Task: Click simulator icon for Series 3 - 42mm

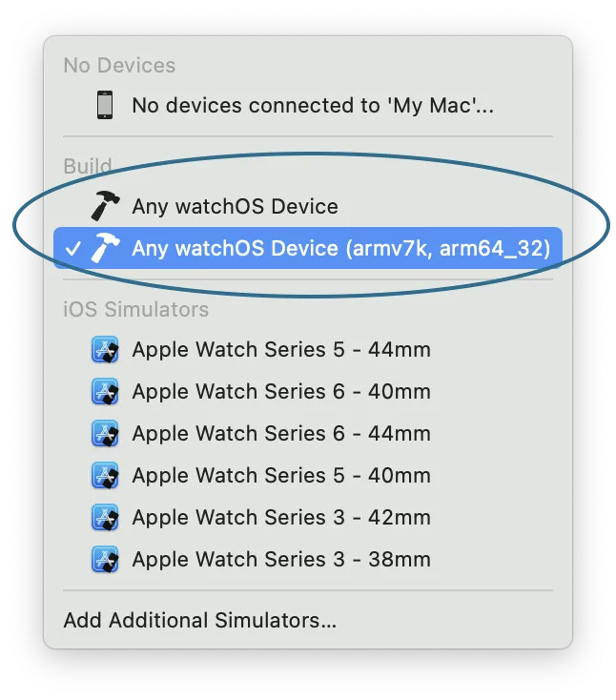Action: click(105, 517)
